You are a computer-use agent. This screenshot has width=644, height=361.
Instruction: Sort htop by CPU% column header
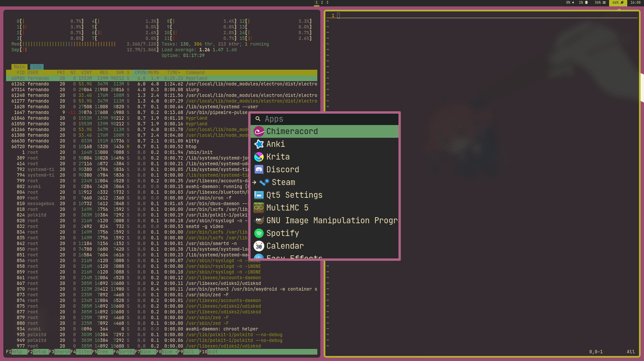[x=140, y=73]
